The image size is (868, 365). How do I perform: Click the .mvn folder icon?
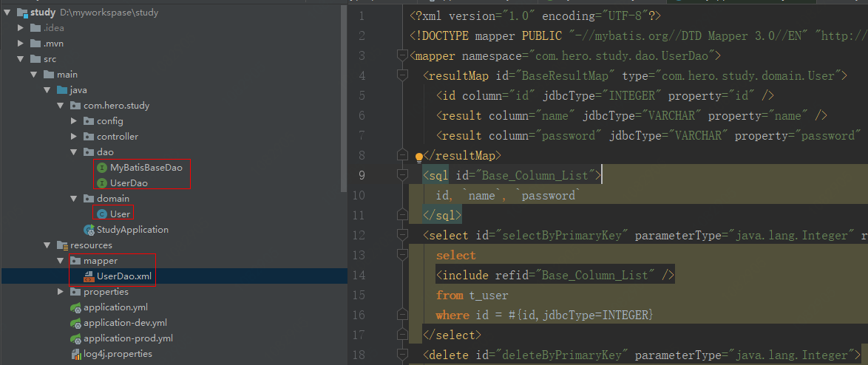click(x=35, y=43)
